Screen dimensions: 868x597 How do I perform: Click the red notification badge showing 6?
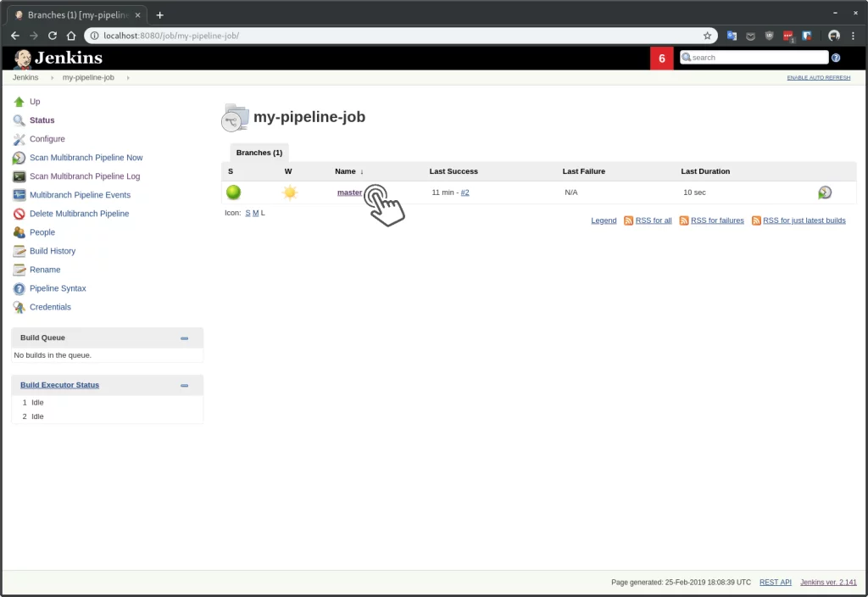661,59
